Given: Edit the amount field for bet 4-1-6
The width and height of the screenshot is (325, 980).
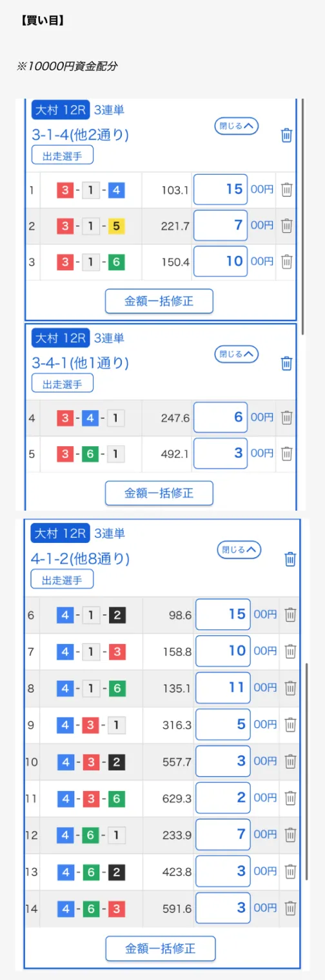Looking at the screenshot, I should pyautogui.click(x=223, y=688).
